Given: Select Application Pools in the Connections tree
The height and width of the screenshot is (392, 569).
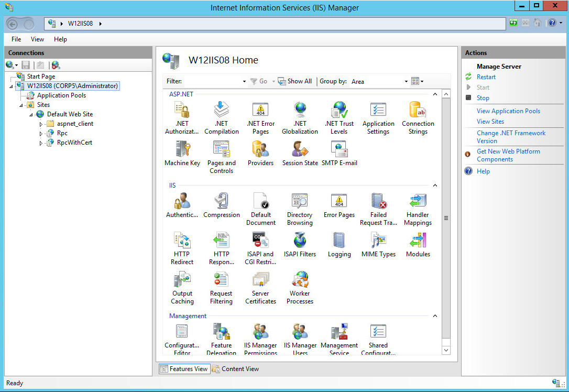Looking at the screenshot, I should (61, 95).
